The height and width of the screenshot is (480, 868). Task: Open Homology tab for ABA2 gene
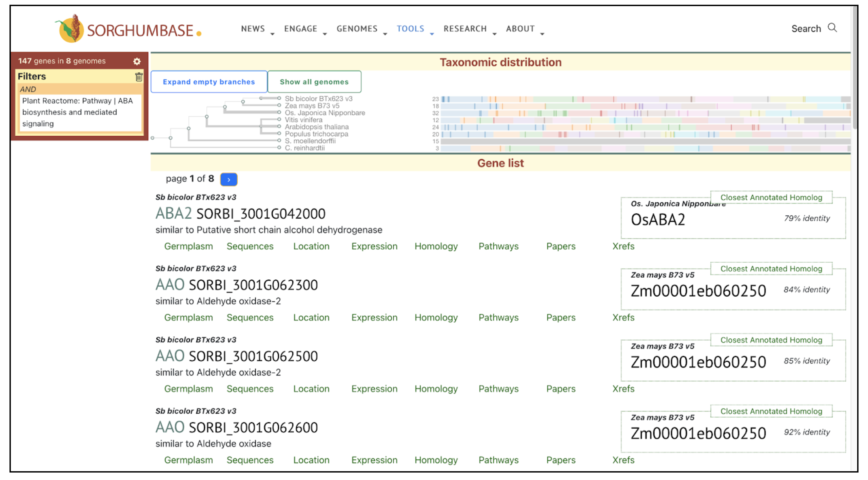tap(436, 246)
